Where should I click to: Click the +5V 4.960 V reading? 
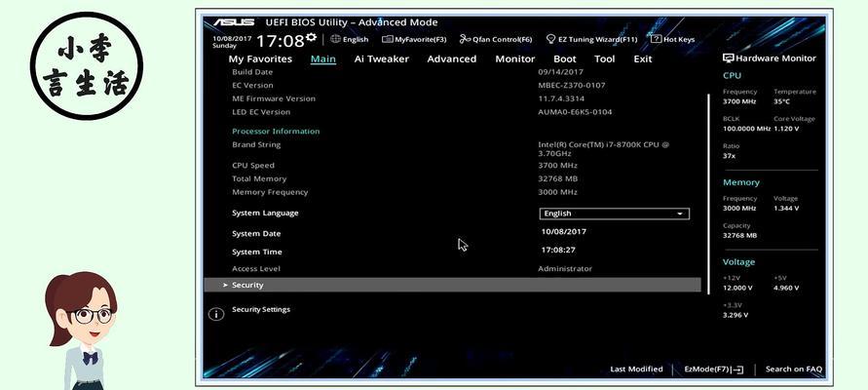[x=786, y=288]
